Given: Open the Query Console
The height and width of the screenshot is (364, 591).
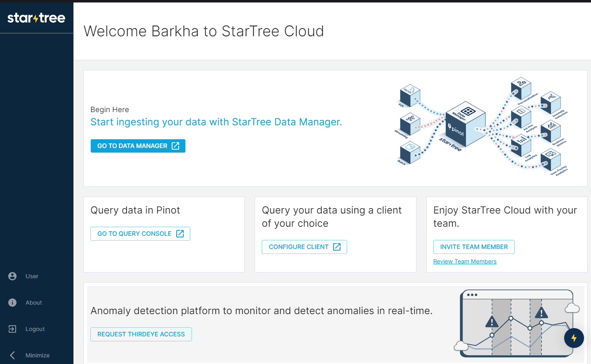Looking at the screenshot, I should tap(140, 233).
